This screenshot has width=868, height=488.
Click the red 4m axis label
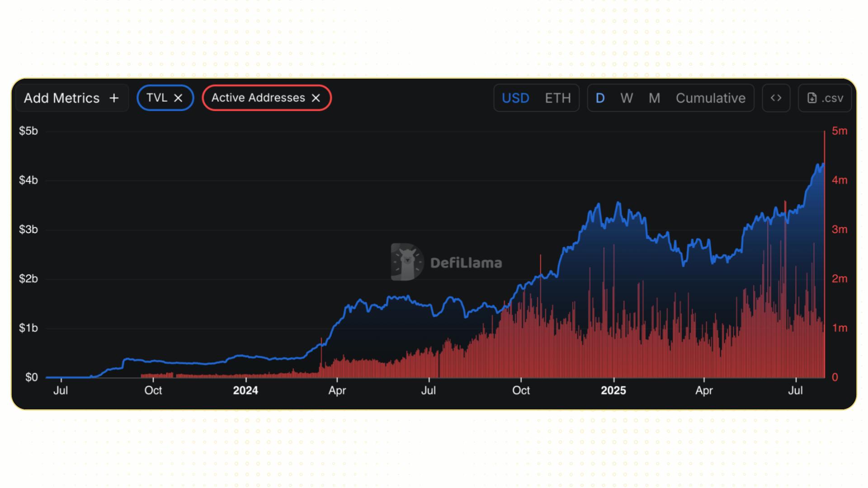pyautogui.click(x=840, y=180)
